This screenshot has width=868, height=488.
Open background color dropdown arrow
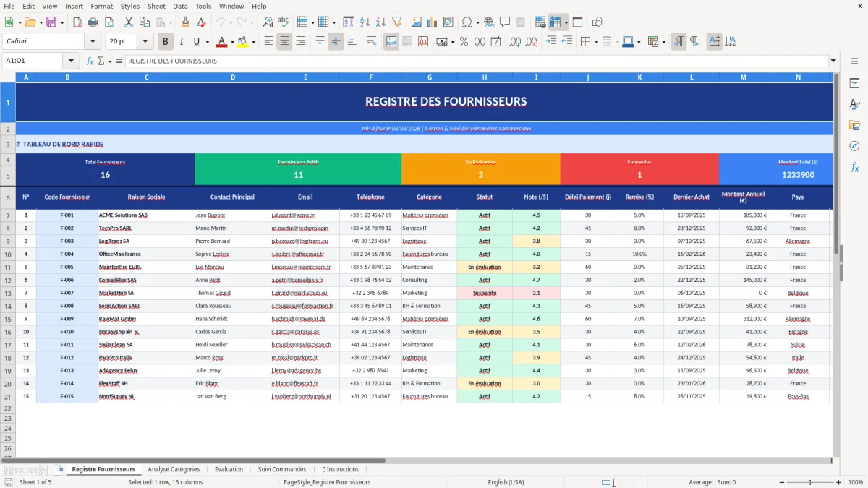[x=253, y=42]
